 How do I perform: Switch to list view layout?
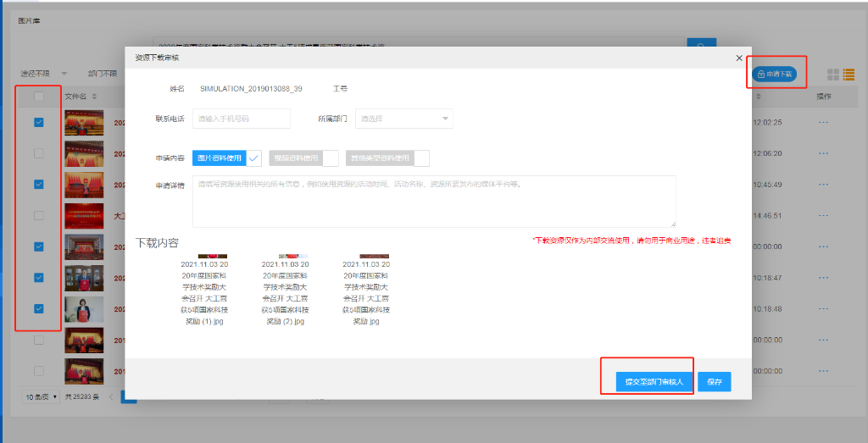(x=849, y=75)
